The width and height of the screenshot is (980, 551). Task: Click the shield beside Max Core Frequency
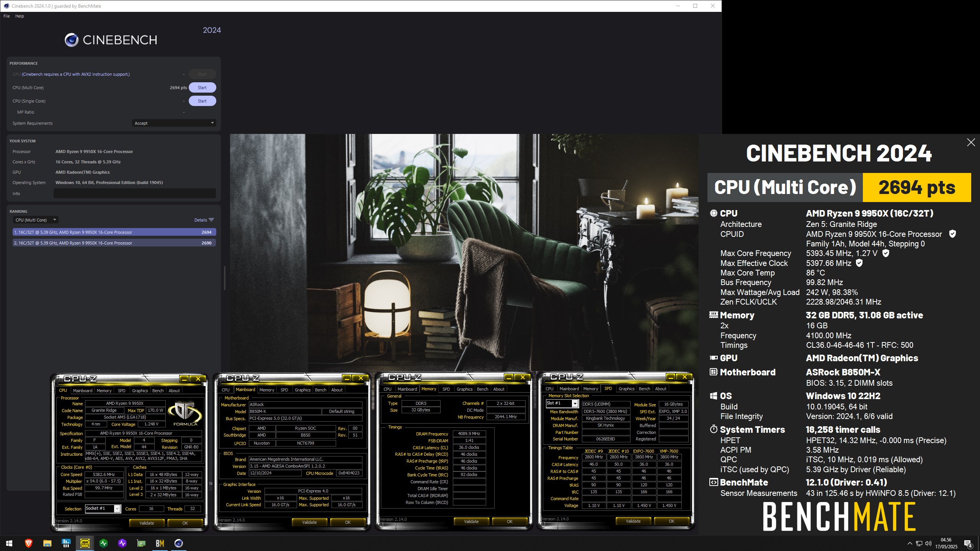pyautogui.click(x=885, y=253)
